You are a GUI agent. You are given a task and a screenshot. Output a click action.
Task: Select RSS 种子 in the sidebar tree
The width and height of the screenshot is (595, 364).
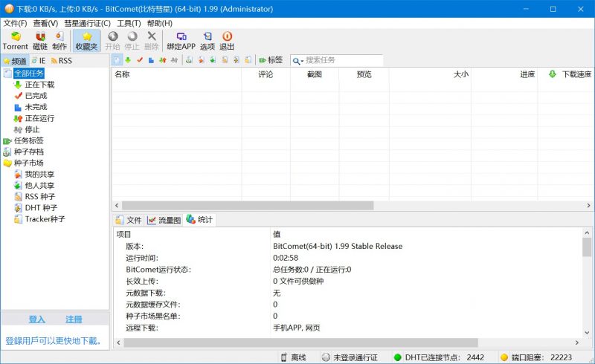coord(40,196)
